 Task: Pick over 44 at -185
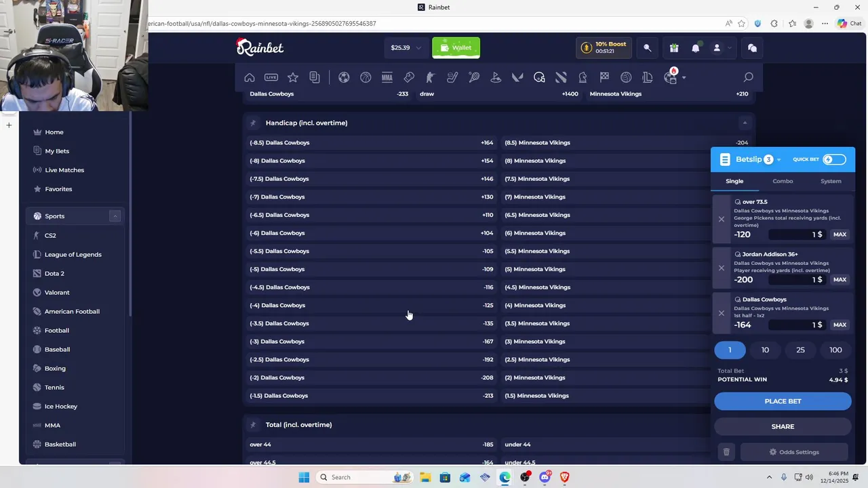372,445
